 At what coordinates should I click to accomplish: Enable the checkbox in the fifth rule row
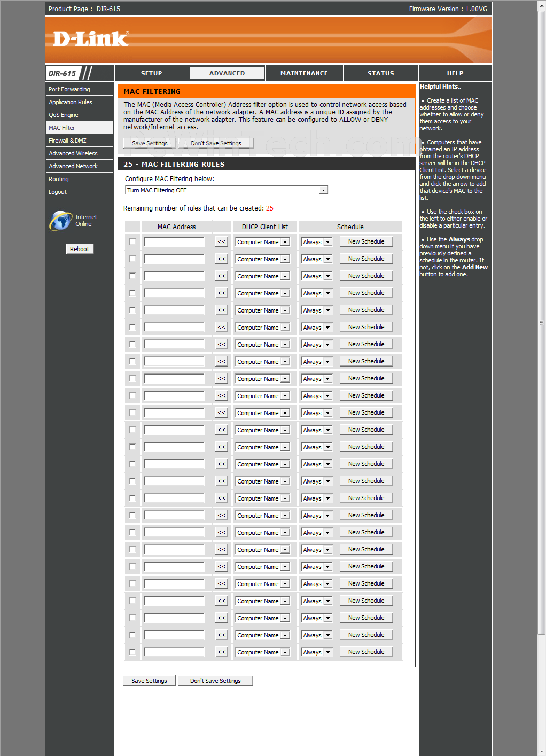pos(132,310)
